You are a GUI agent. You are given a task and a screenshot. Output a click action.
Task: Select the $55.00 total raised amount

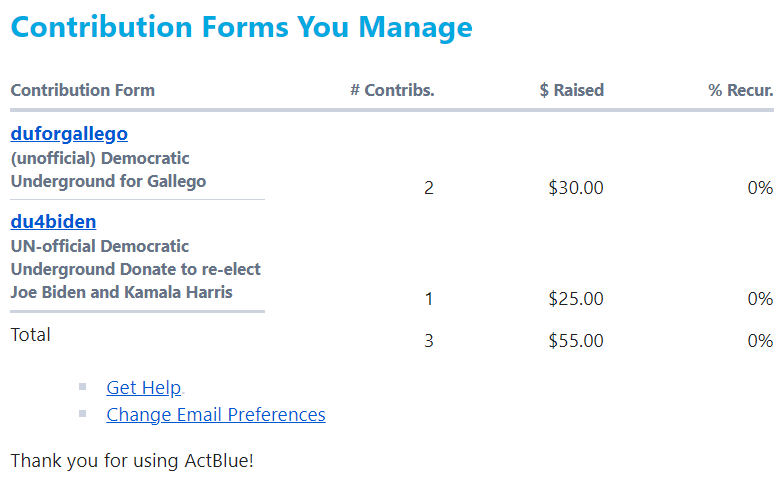(x=576, y=341)
